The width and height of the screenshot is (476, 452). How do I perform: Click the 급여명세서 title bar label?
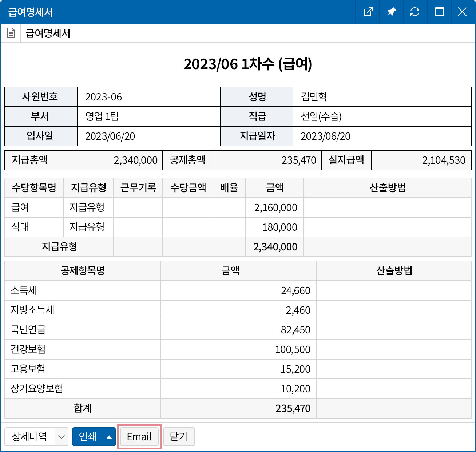[x=30, y=12]
